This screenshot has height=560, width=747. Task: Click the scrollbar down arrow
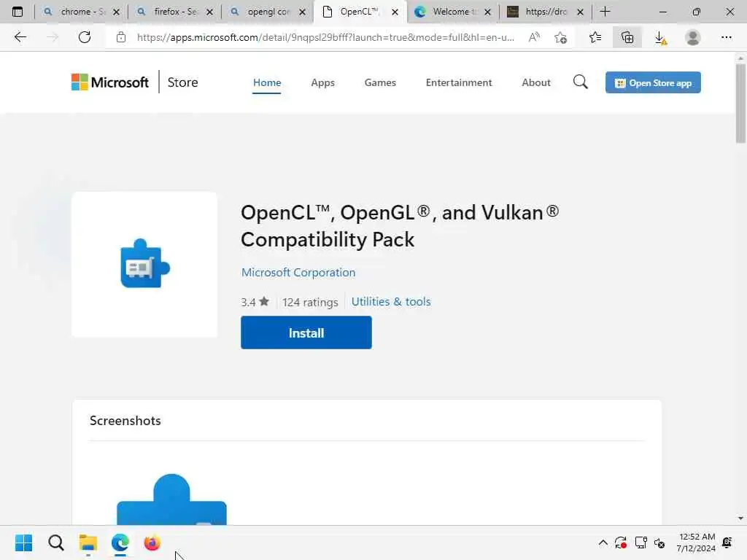(740, 518)
